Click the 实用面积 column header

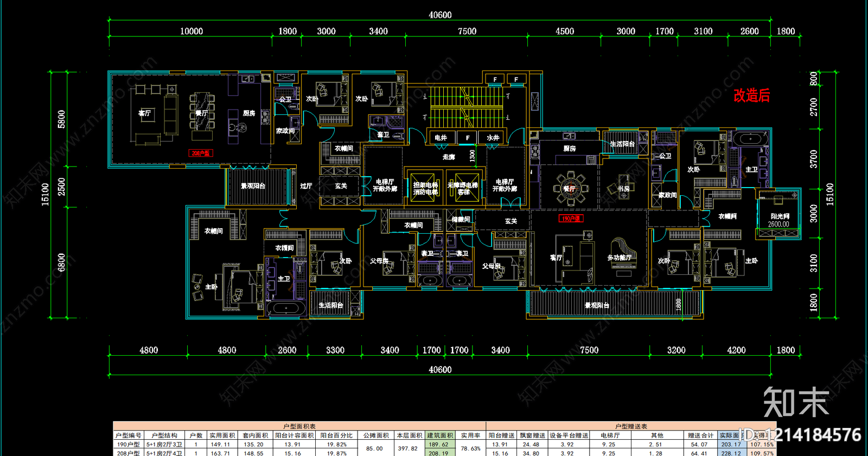tap(222, 435)
